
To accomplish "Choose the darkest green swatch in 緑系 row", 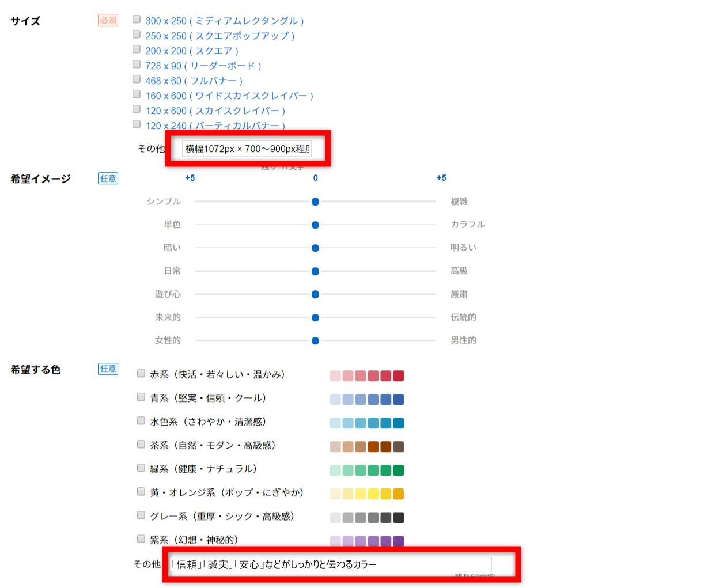I will click(x=398, y=471).
